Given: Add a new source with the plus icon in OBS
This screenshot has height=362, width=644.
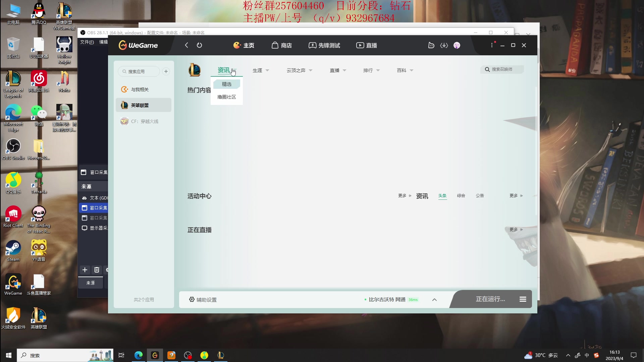Looking at the screenshot, I should 85,270.
